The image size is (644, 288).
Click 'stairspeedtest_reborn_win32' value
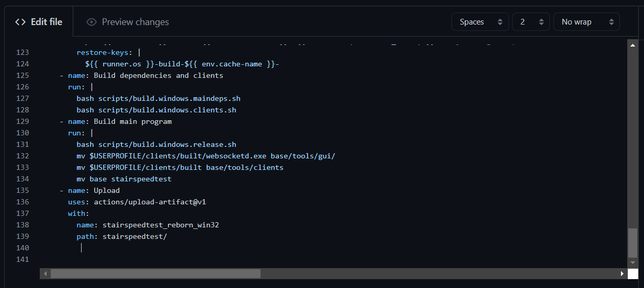click(161, 225)
